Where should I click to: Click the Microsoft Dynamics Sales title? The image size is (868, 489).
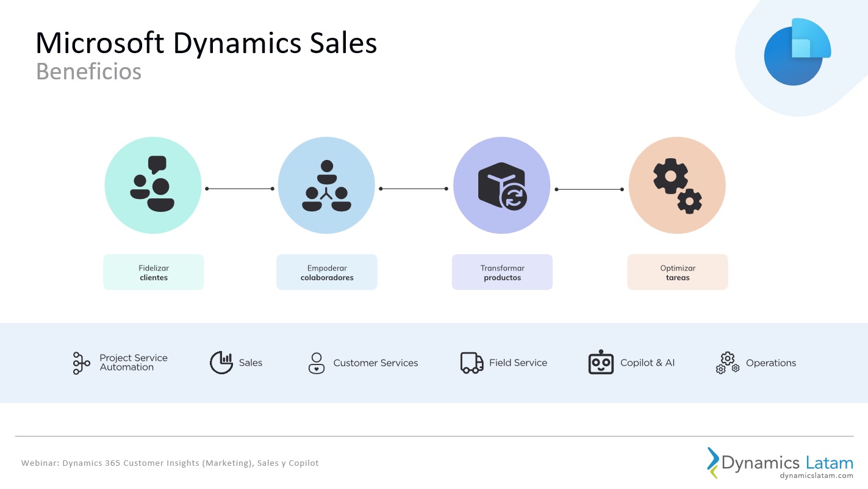(x=206, y=43)
